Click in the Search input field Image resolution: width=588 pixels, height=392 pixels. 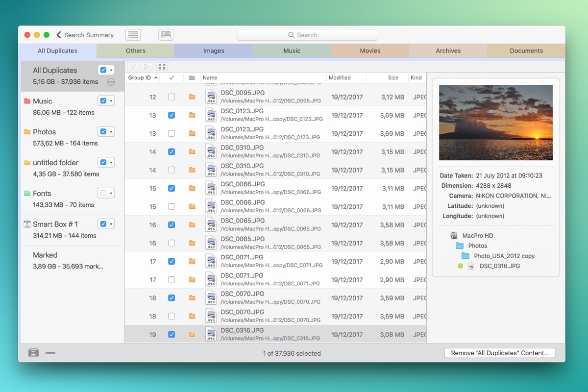tap(308, 35)
